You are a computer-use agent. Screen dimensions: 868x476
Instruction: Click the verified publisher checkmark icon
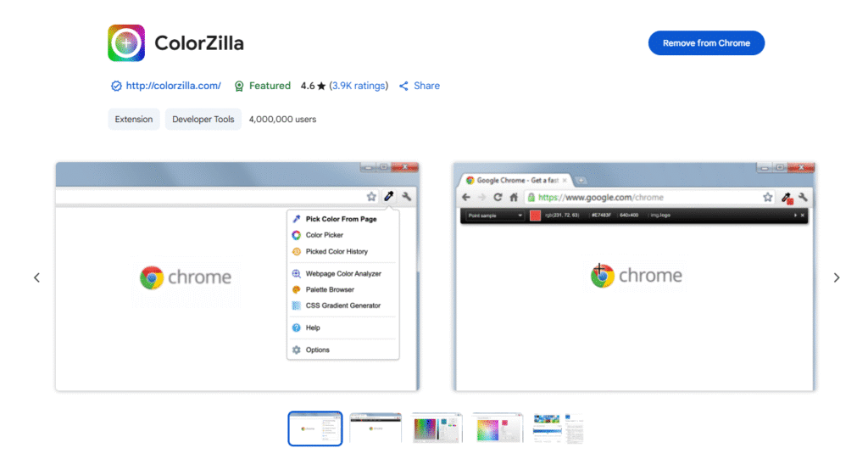tap(116, 86)
